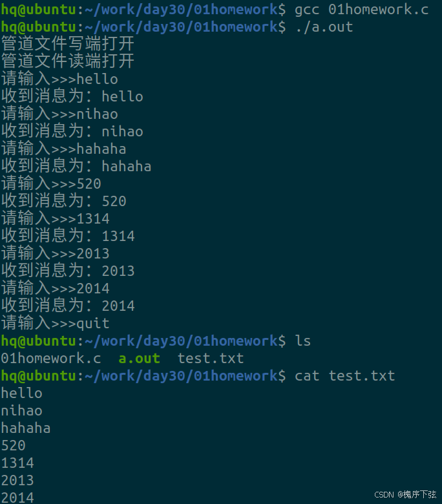
Task: Click the prompt line 请输入>>>2014
Action: point(56,289)
